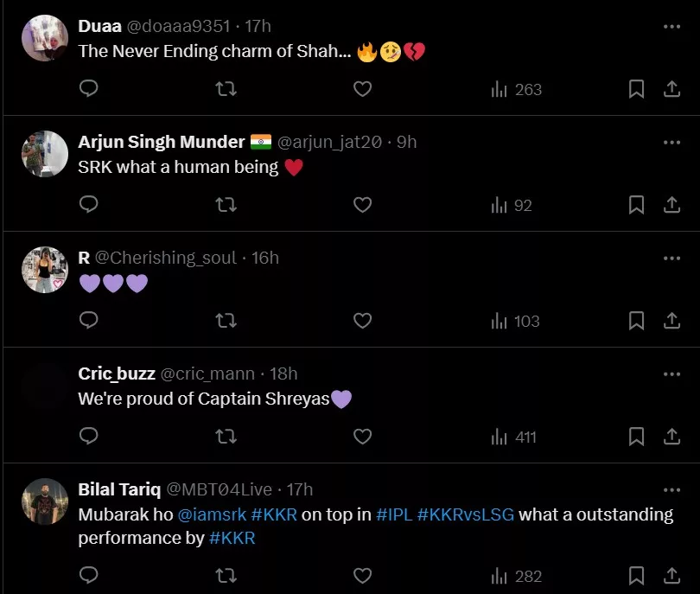Screen dimensions: 700x594
Task: Open the @iamsrk mention link
Action: pos(212,514)
